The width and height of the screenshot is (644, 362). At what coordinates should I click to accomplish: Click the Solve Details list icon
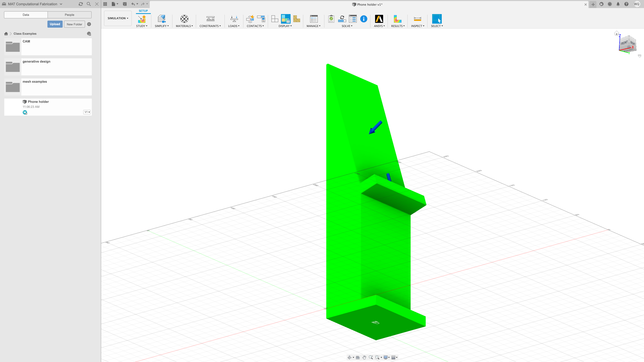353,19
